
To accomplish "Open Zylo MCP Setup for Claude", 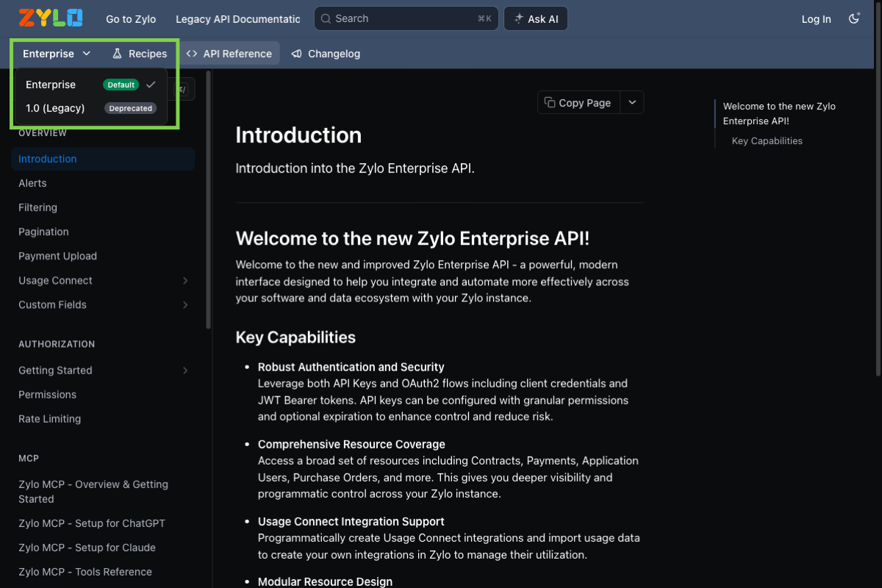I will [103, 548].
